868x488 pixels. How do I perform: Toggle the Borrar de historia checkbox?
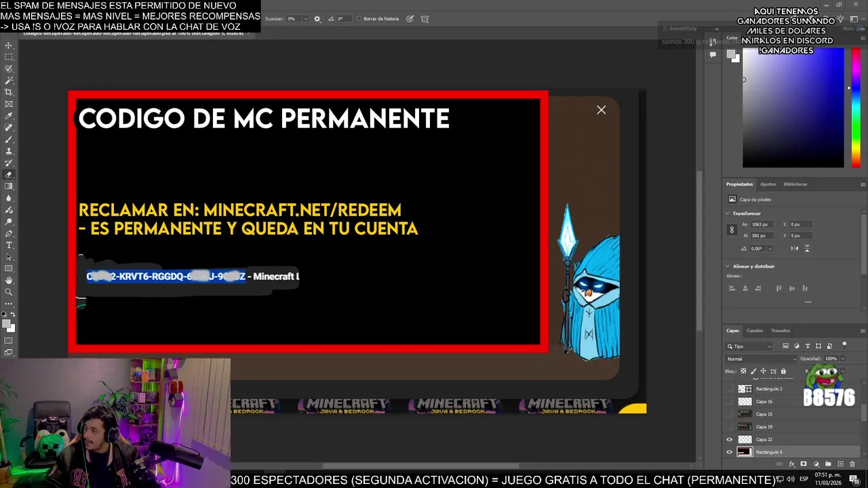[359, 19]
